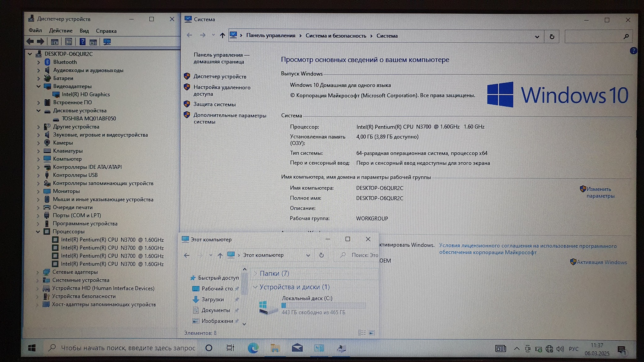Image resolution: width=644 pixels, height=362 pixels.
Task: Collapse the Процессоры tree node
Action: click(x=38, y=232)
